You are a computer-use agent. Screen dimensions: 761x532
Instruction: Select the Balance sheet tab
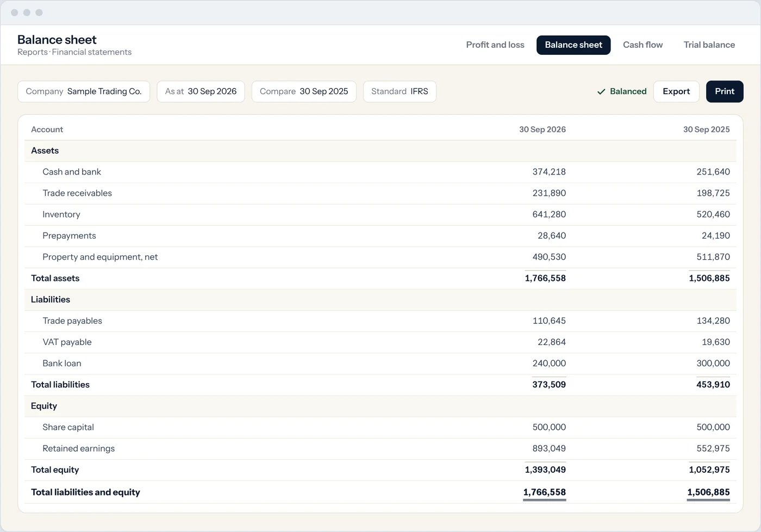(573, 45)
